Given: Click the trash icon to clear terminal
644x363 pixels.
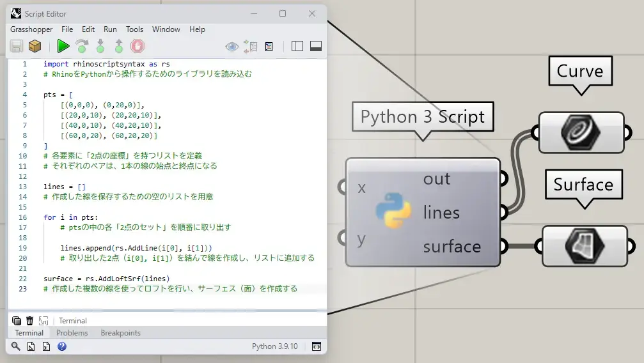Looking at the screenshot, I should click(29, 321).
